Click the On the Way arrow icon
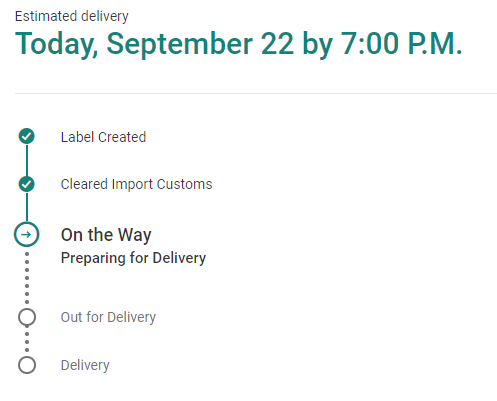Viewport: 497px width, 401px height. pos(27,234)
